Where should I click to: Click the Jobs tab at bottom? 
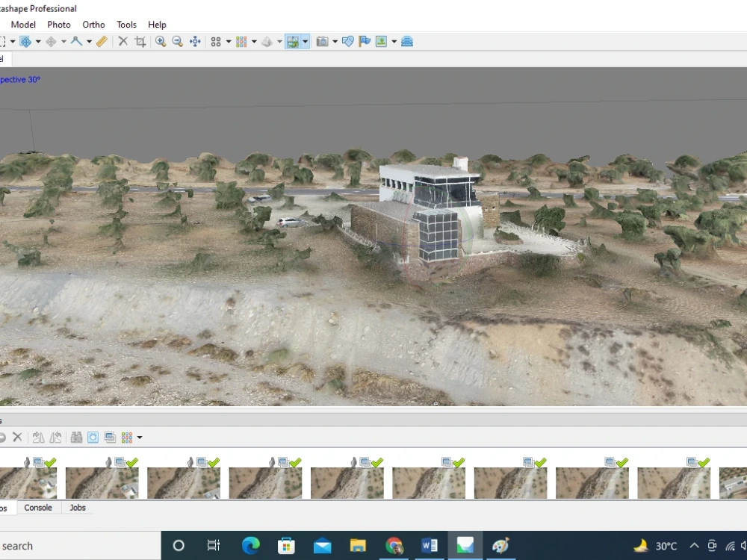77,507
